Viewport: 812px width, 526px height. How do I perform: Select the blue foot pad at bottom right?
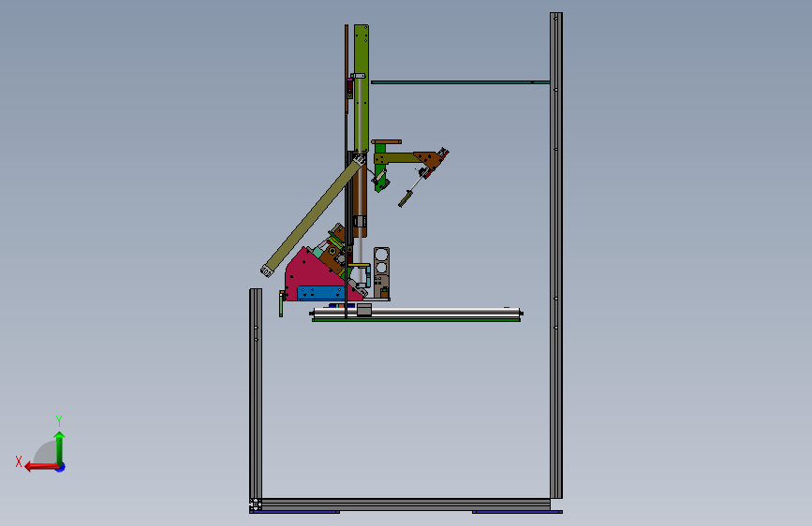click(x=517, y=512)
